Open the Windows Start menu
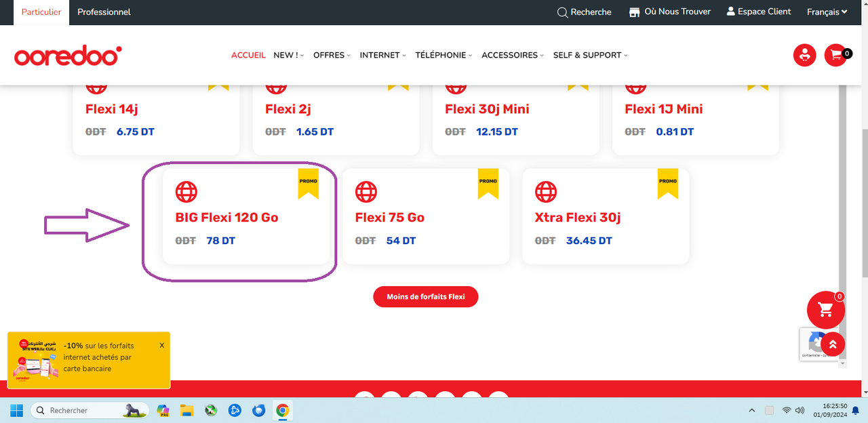 [17, 410]
